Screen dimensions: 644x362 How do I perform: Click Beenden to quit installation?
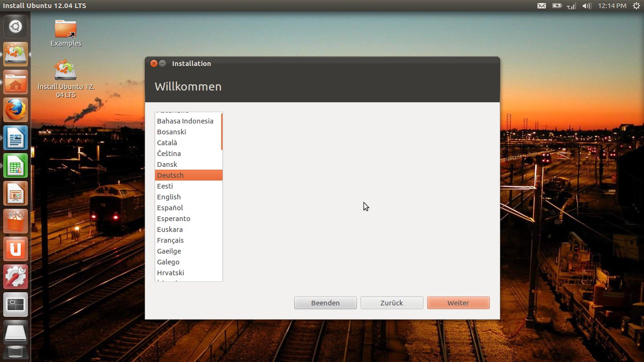click(x=325, y=303)
